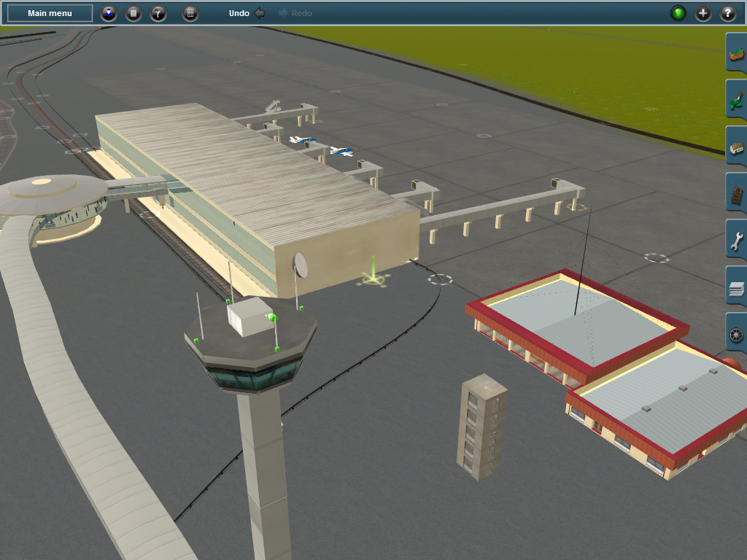Select the green compass marker on tarmac
Screen dimensions: 747x560
point(373,276)
